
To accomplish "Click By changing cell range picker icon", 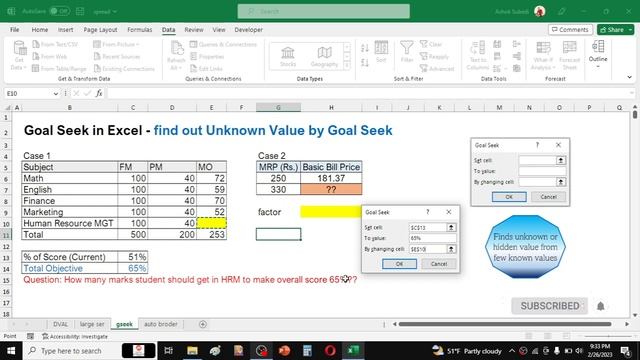I will coord(451,249).
